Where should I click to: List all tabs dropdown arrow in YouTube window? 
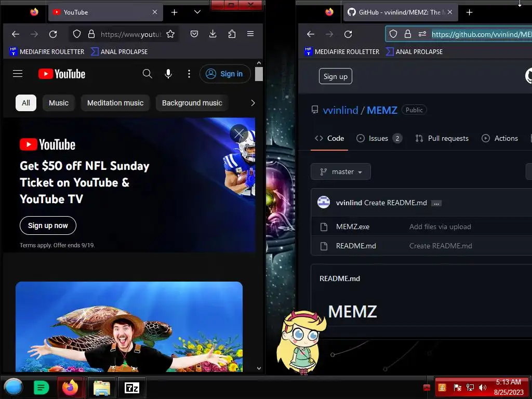coord(197,12)
